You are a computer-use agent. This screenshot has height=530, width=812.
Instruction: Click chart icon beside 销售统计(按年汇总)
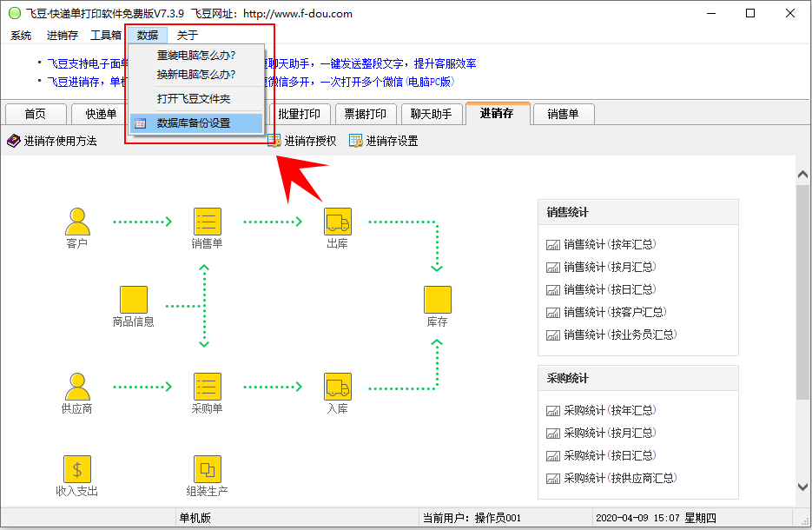pos(553,245)
